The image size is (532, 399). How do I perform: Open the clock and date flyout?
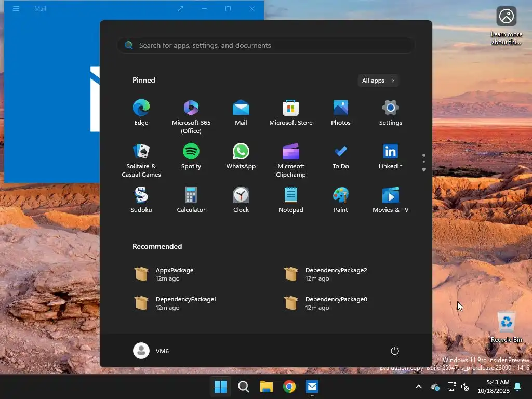(494, 387)
